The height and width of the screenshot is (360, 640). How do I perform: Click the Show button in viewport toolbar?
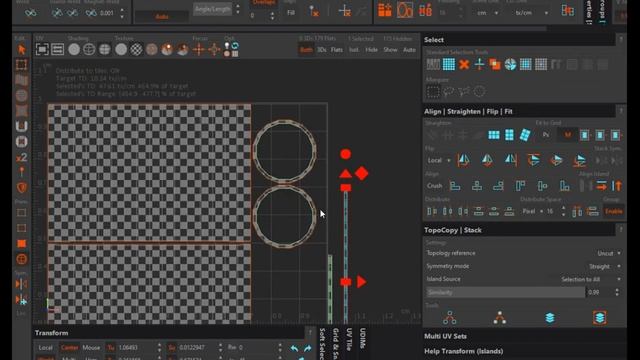[390, 50]
